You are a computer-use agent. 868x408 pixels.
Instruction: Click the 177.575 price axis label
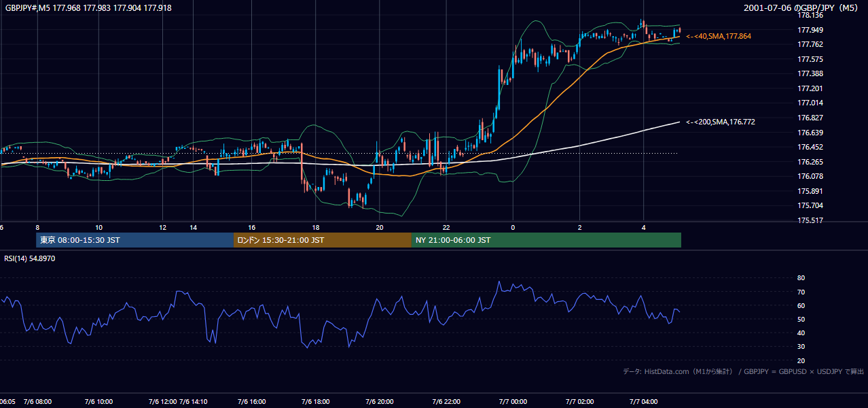click(x=810, y=59)
